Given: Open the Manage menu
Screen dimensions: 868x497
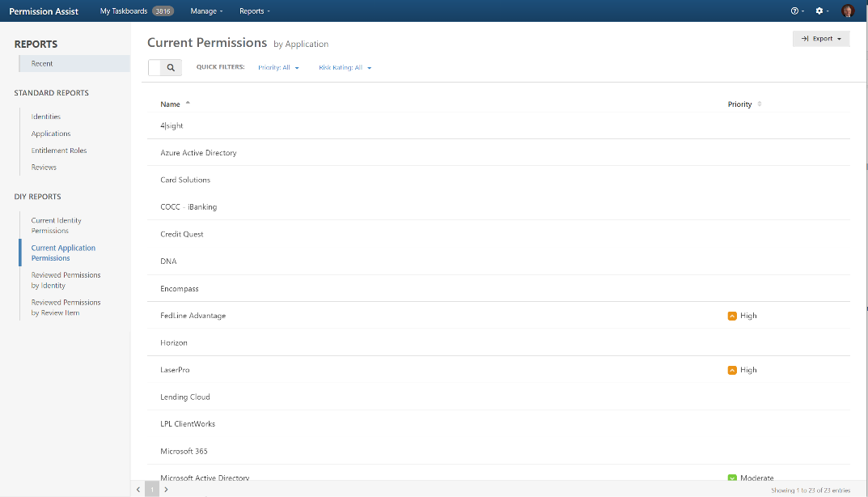Looking at the screenshot, I should coord(206,11).
